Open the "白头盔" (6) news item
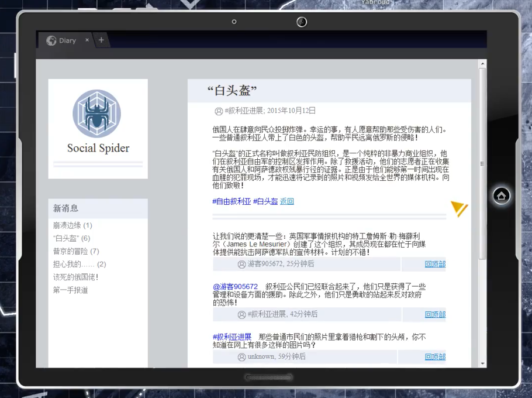Viewport: 532px width, 398px height. pyautogui.click(x=71, y=238)
